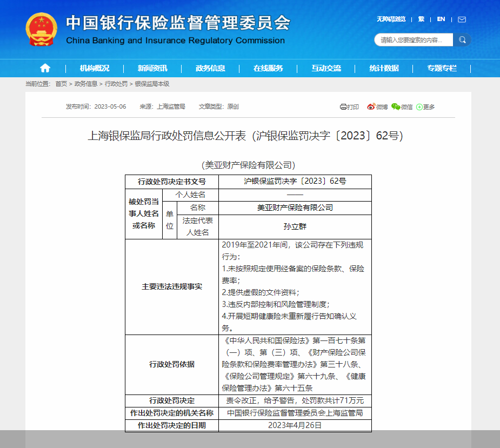The width and height of the screenshot is (500, 448).
Task: Click the home icon in navigation bar
Action: [x=45, y=68]
